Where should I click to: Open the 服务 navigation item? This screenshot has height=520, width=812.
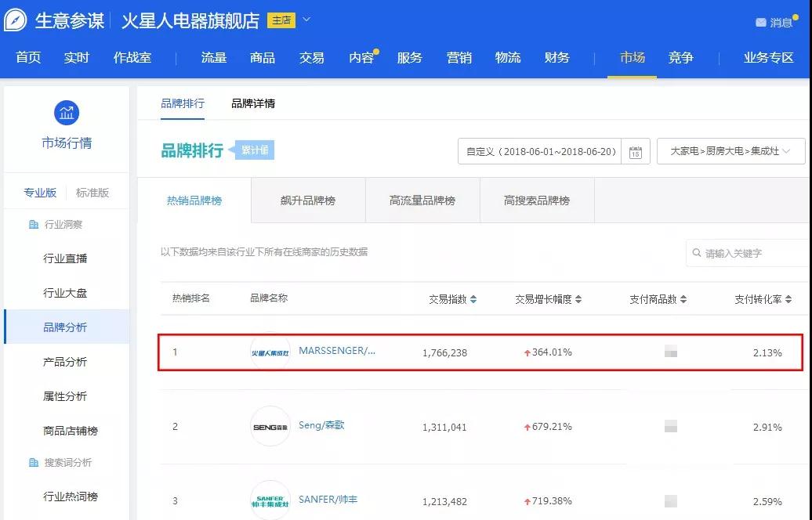(x=410, y=57)
